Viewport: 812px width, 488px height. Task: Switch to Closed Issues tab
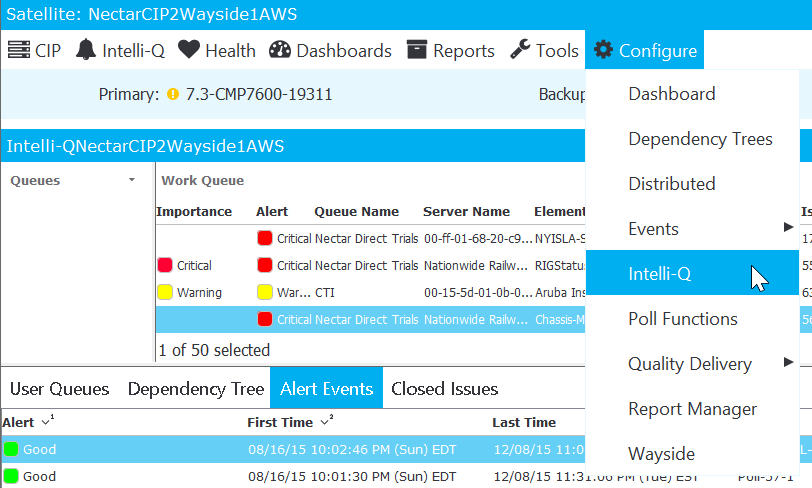(x=444, y=389)
